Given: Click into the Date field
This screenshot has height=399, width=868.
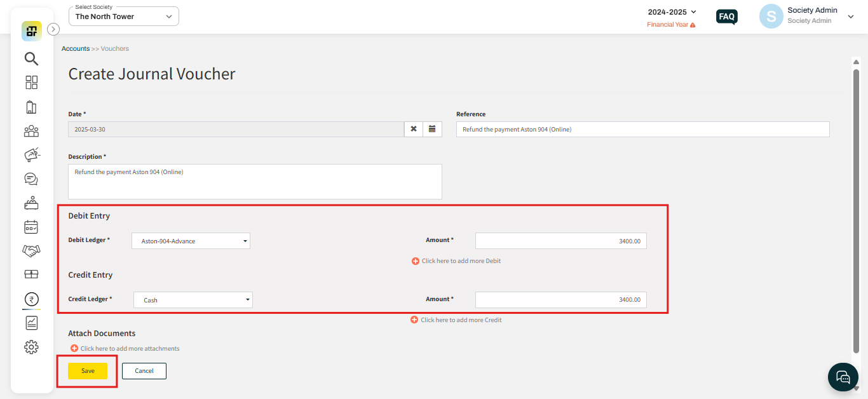Looking at the screenshot, I should pyautogui.click(x=236, y=129).
